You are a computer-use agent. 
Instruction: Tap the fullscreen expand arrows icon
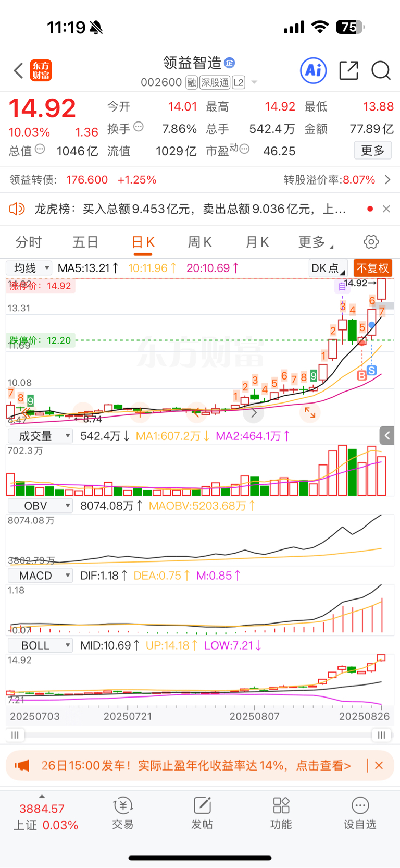click(x=310, y=412)
